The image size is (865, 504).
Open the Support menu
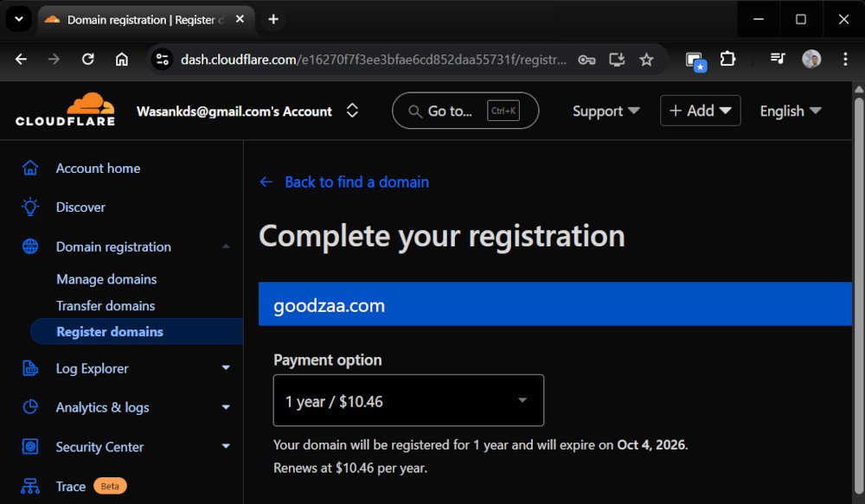(605, 111)
